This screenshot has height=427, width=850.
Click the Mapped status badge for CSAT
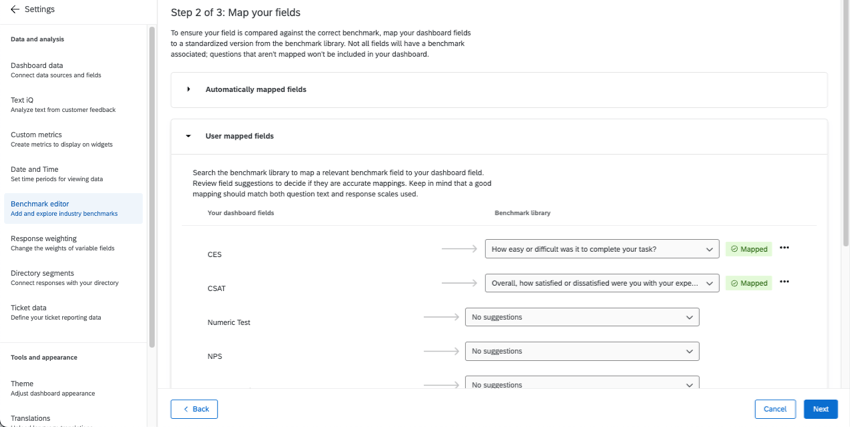(749, 283)
